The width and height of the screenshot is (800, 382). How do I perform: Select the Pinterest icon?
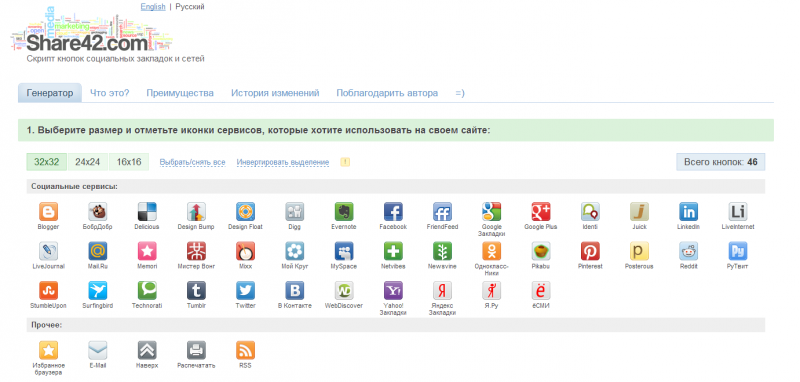pos(590,251)
